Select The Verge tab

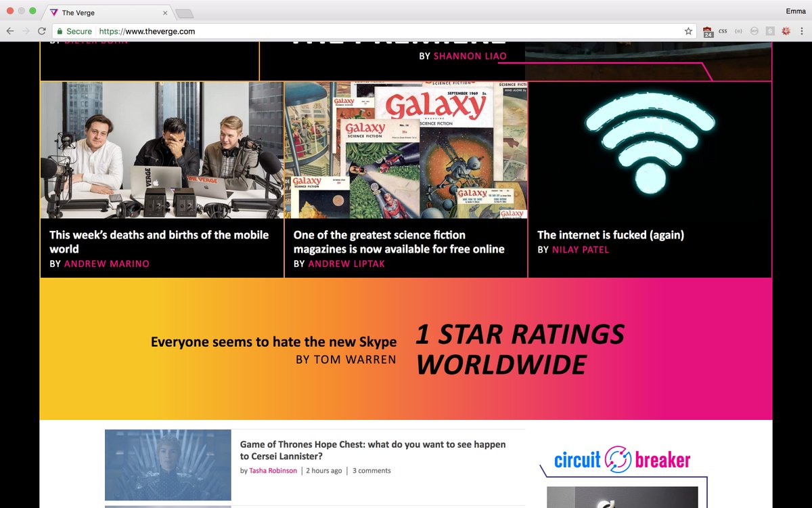tap(108, 13)
